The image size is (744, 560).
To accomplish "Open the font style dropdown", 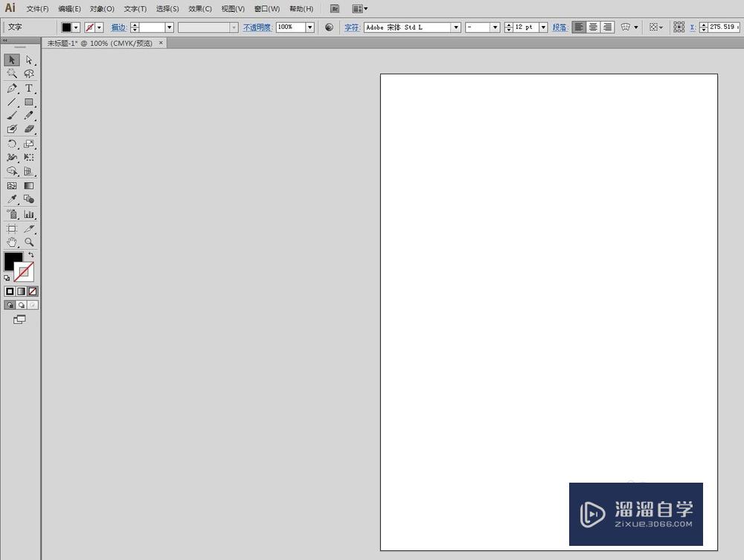I will click(495, 28).
